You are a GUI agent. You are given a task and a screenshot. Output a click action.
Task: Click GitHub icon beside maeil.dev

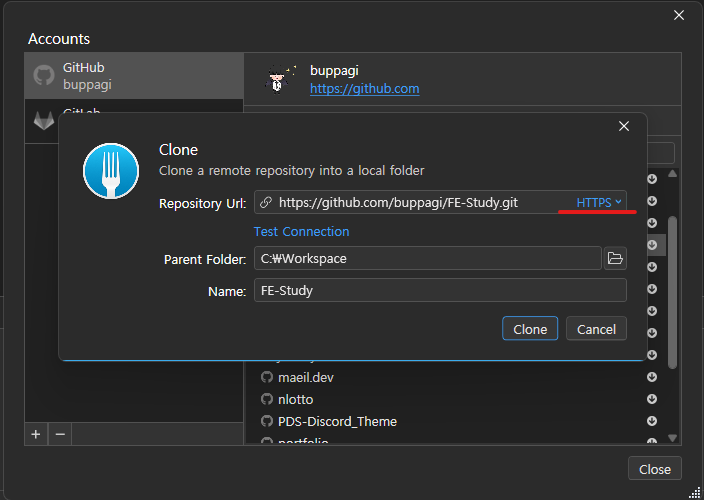coord(267,377)
